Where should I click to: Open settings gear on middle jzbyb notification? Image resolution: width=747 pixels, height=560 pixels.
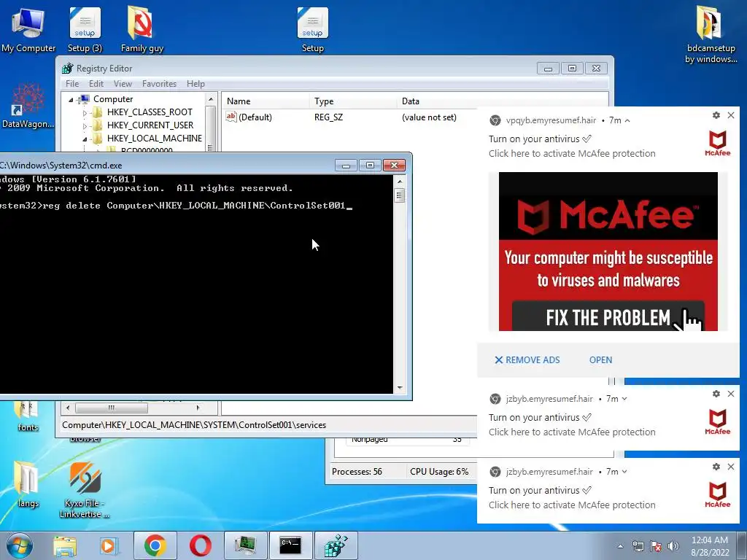(716, 394)
